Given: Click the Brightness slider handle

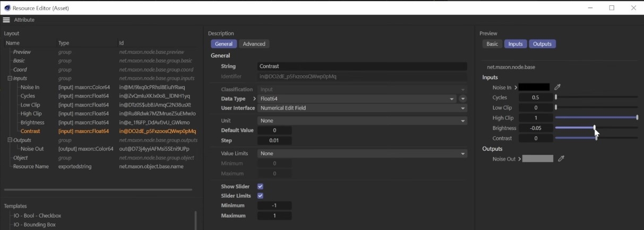Looking at the screenshot, I should (594, 128).
